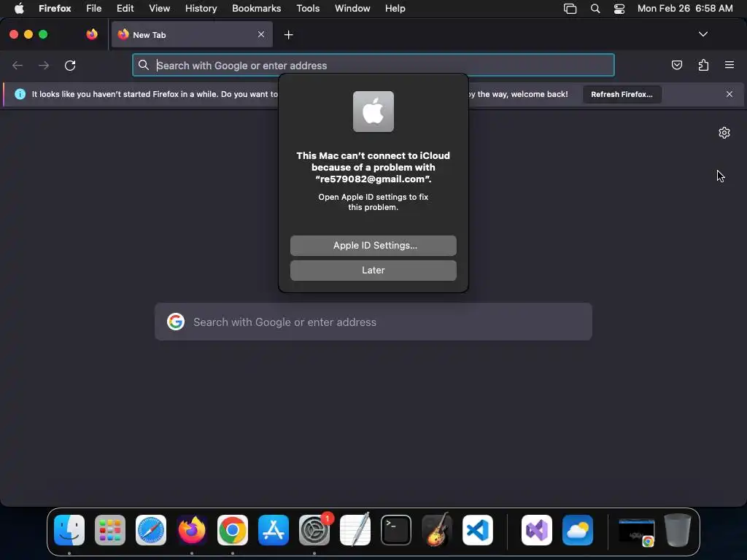Click Apple ID Settings button
This screenshot has width=747, height=560.
pyautogui.click(x=373, y=245)
